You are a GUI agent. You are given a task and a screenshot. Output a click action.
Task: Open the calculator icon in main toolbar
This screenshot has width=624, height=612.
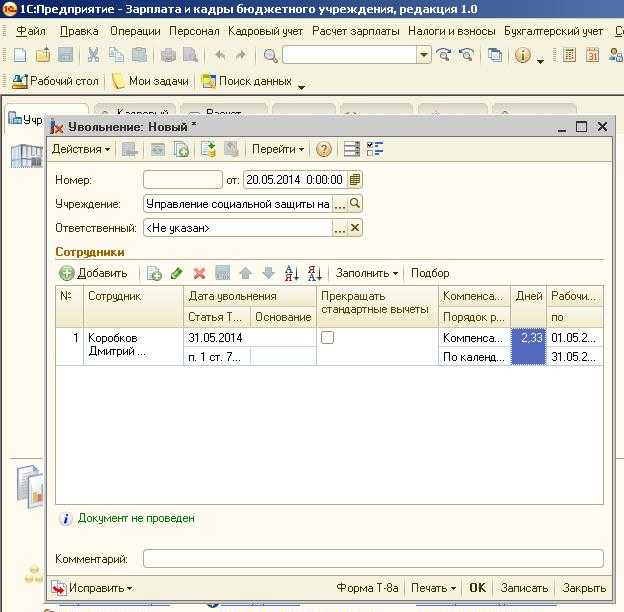[x=569, y=55]
